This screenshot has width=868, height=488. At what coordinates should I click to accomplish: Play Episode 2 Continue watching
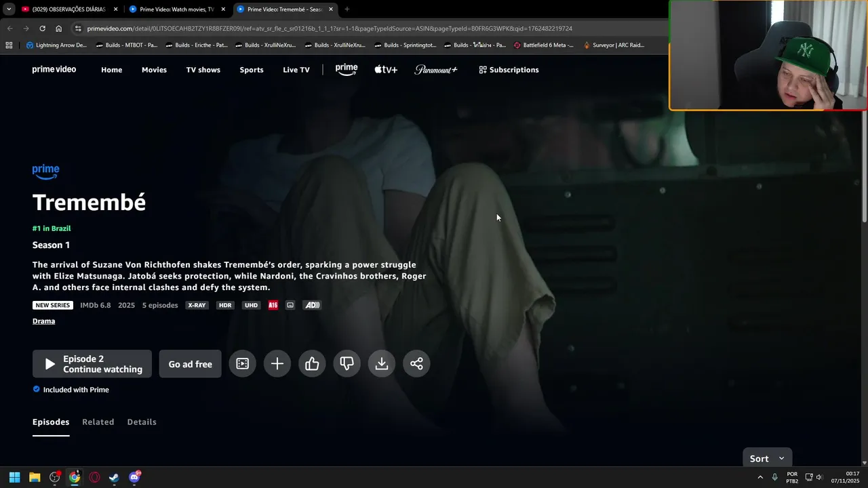[x=92, y=364]
